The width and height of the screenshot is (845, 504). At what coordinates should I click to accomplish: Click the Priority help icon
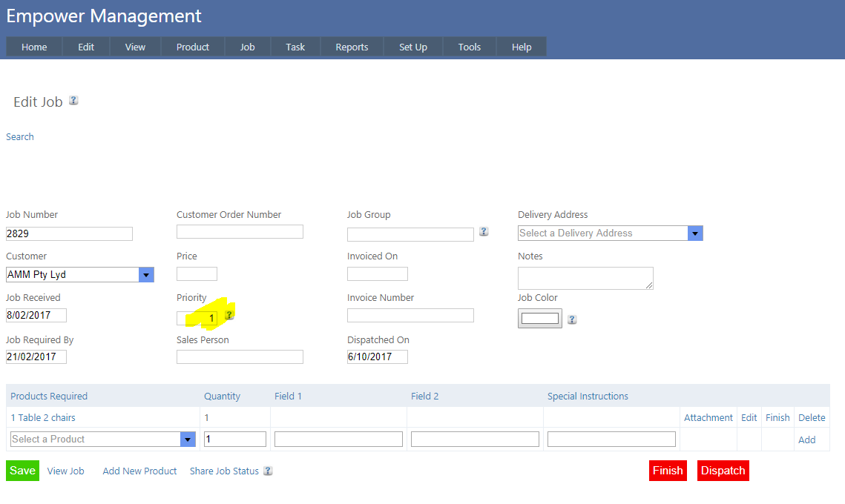coord(229,315)
